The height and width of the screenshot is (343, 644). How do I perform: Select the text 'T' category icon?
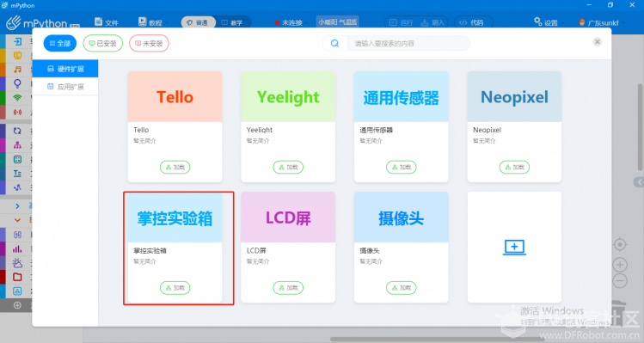17,174
